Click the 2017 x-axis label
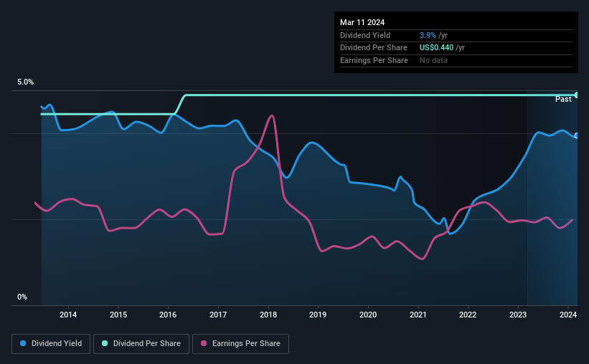 point(218,315)
